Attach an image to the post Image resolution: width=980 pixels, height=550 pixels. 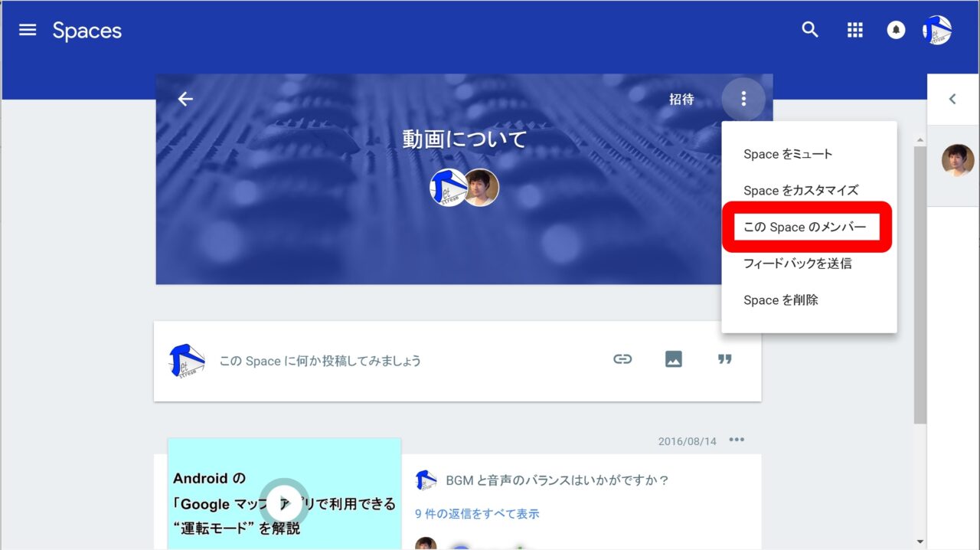click(674, 359)
